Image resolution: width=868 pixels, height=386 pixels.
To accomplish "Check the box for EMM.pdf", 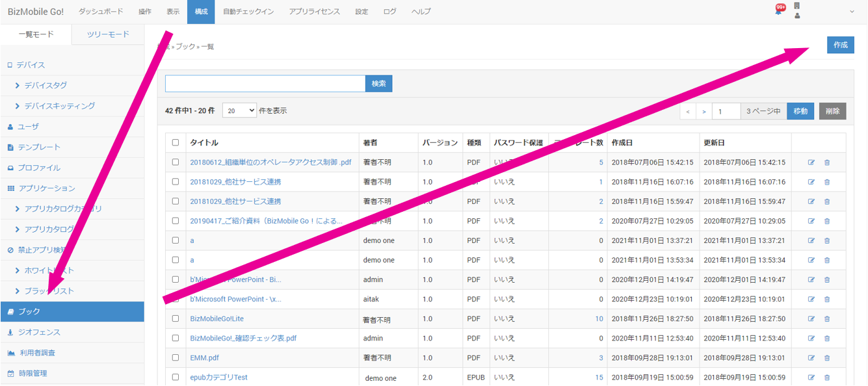I will (x=176, y=358).
